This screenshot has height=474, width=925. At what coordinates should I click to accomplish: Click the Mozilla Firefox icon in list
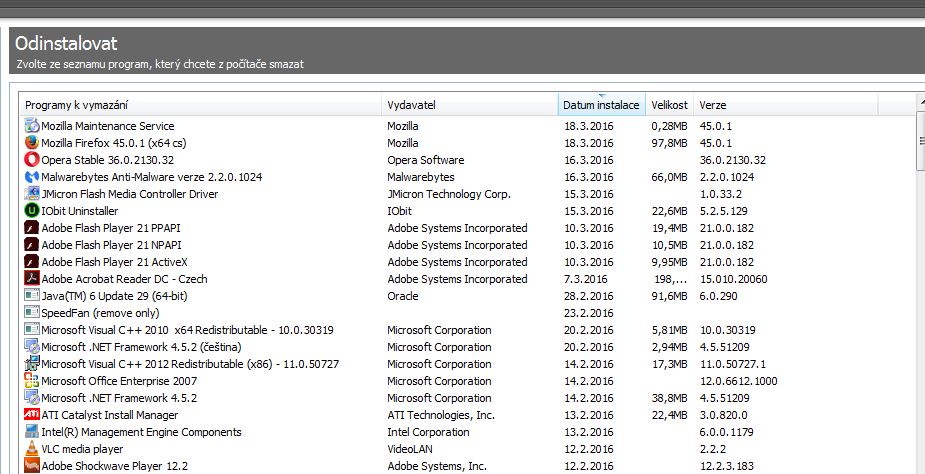(32, 143)
